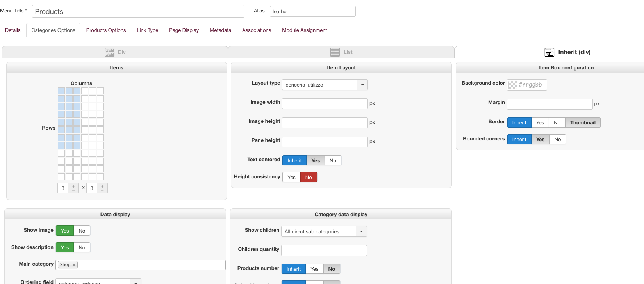Turn off Show description with No
Viewport: 644px width, 284px height.
point(82,248)
